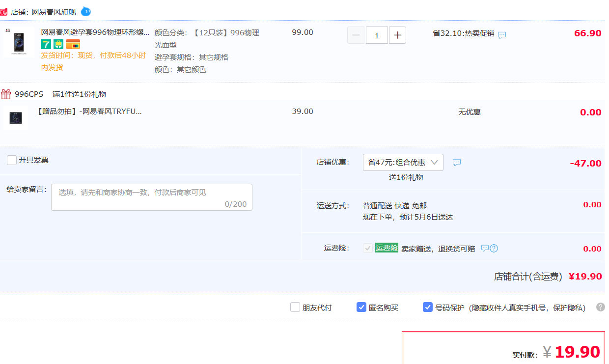This screenshot has width=609, height=364.
Task: Click the green-and-yellow service badge icon
Action: [58, 44]
